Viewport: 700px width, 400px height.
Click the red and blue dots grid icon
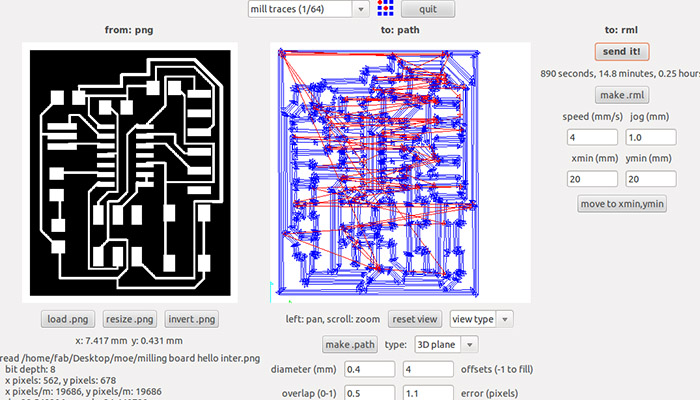pos(385,8)
